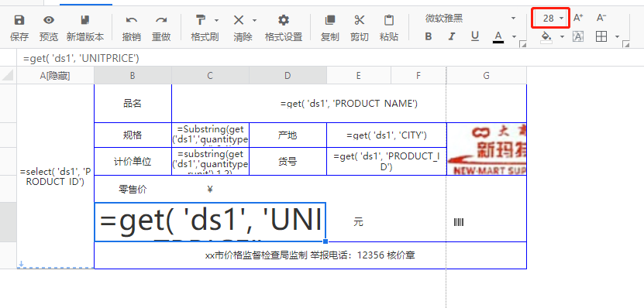This screenshot has width=644, height=308.
Task: Increase font size with A+ icon
Action: point(578,18)
